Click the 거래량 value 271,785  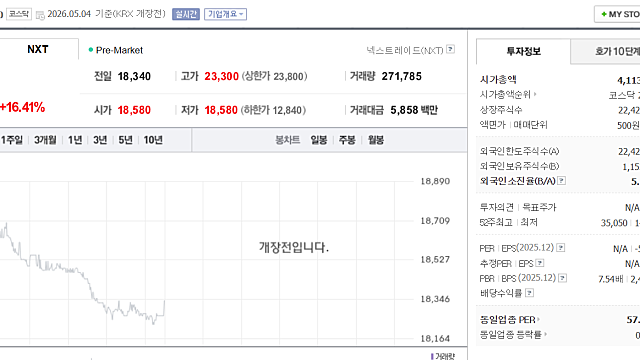click(x=402, y=76)
